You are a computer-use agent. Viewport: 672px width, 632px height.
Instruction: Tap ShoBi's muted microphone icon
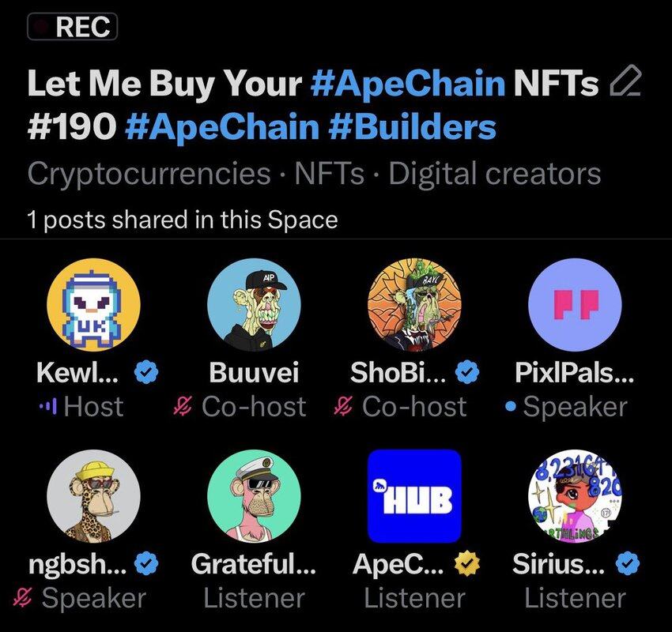click(x=343, y=407)
